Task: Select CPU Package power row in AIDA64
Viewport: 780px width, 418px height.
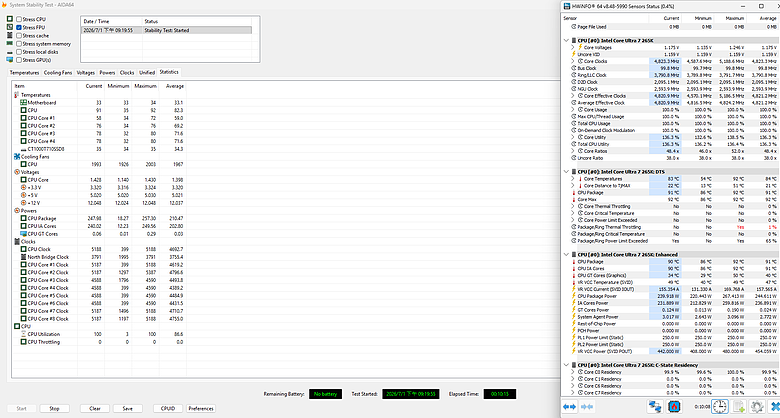Action: pyautogui.click(x=99, y=218)
